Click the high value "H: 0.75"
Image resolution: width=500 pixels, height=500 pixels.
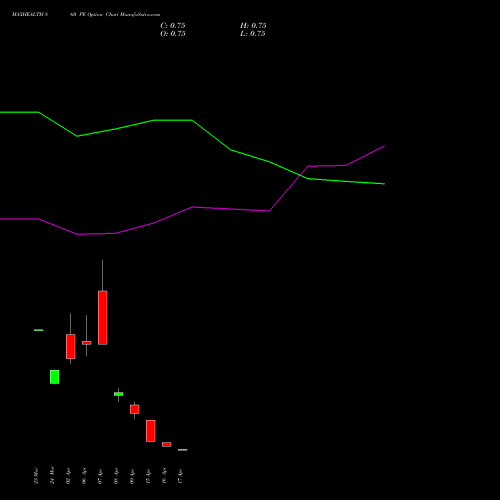point(253,26)
